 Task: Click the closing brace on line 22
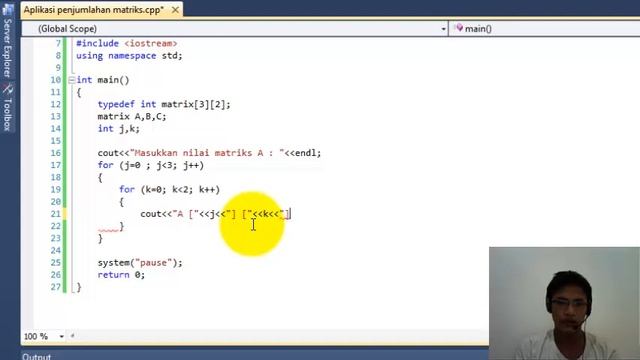coord(121,226)
